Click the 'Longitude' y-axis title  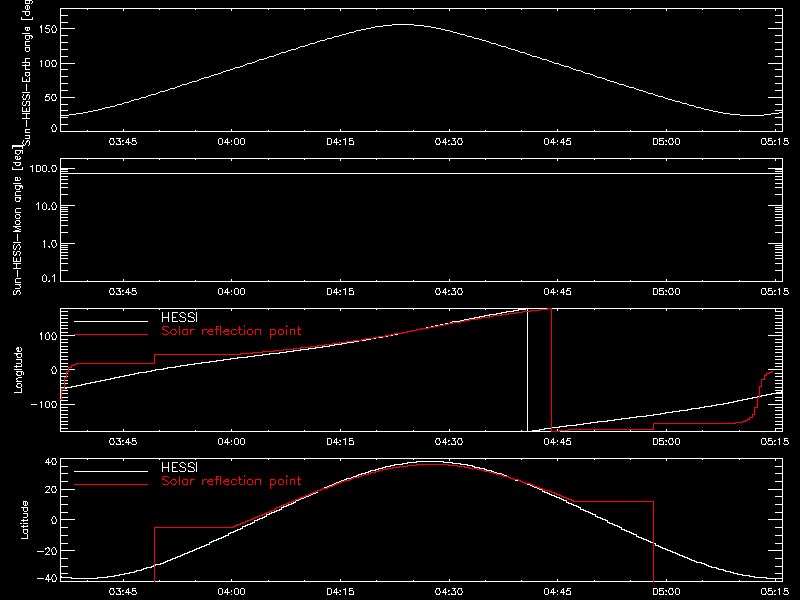click(18, 370)
